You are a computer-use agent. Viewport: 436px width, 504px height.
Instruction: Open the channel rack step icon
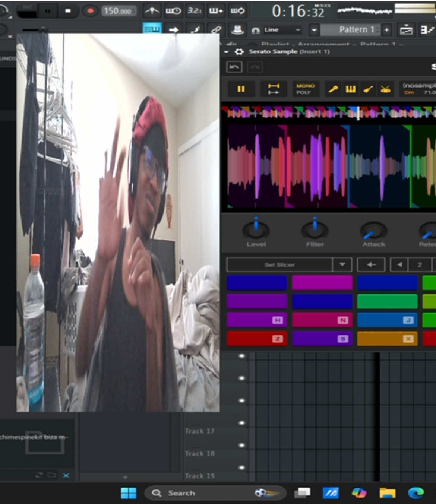427,30
